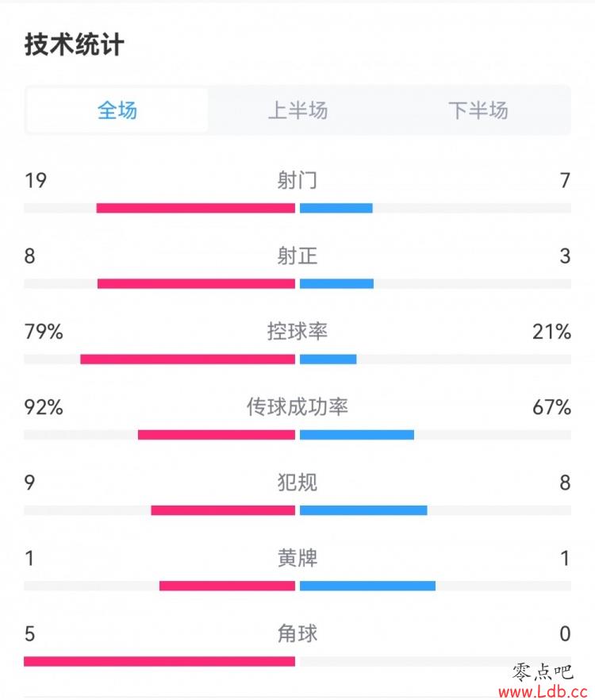Click the red 射正 bar
The height and width of the screenshot is (700, 595).
click(x=196, y=283)
